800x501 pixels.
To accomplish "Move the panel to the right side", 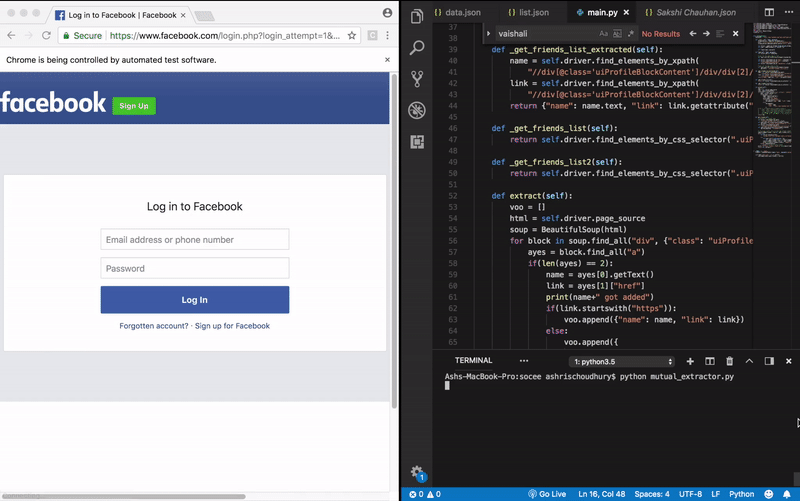I will pyautogui.click(x=769, y=361).
